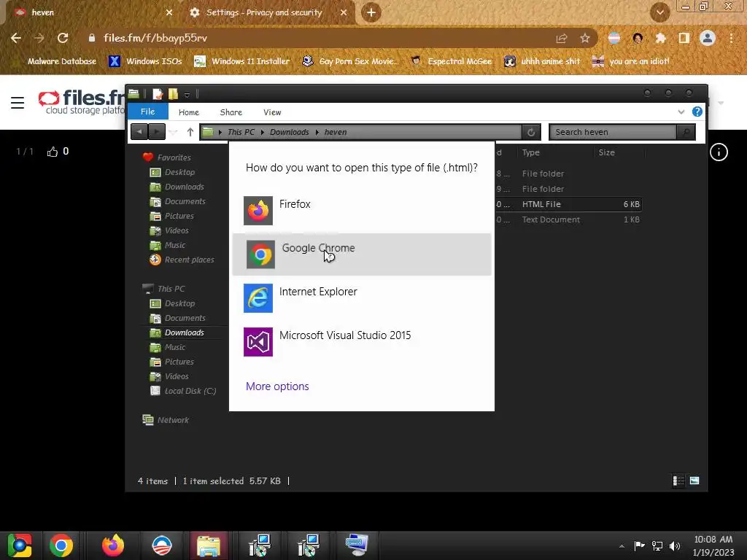
Task: Open Explorer help question mark icon
Action: click(697, 112)
